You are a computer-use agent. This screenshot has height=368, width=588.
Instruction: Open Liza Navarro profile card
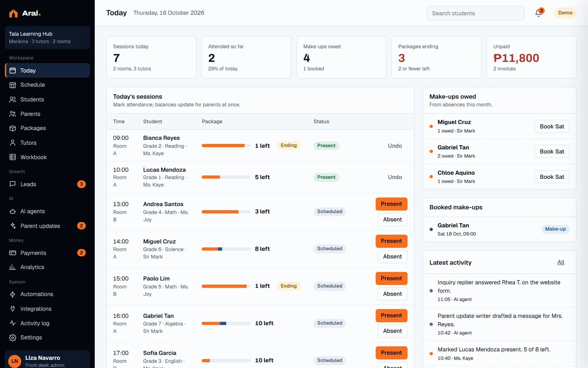(x=47, y=359)
